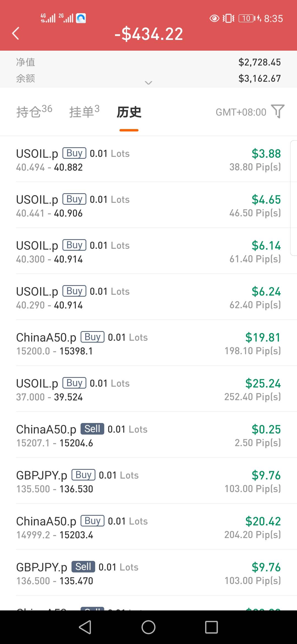Image resolution: width=297 pixels, height=644 pixels.
Task: Open GBPJPY.p Buy trade at 135.500
Action: click(148, 481)
